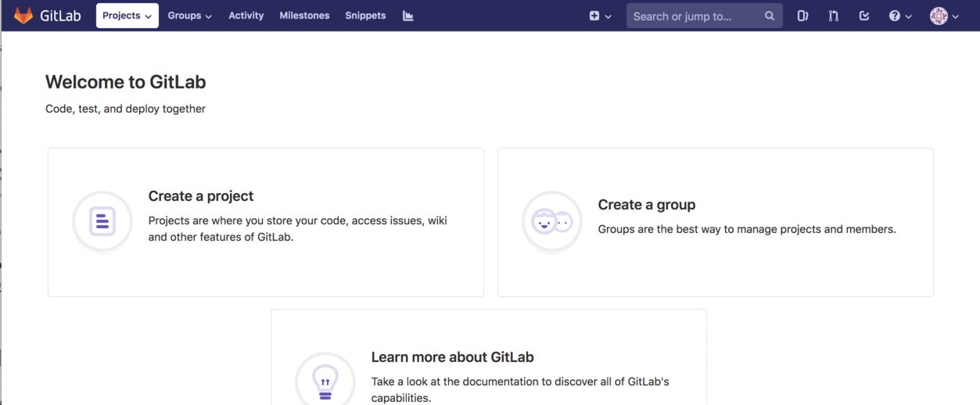
Task: Click the group faces icon
Action: click(x=552, y=221)
